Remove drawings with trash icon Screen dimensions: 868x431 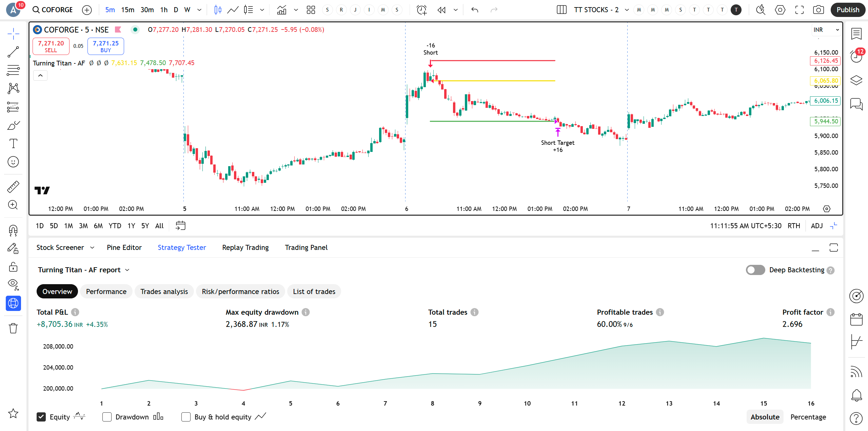[x=13, y=328]
